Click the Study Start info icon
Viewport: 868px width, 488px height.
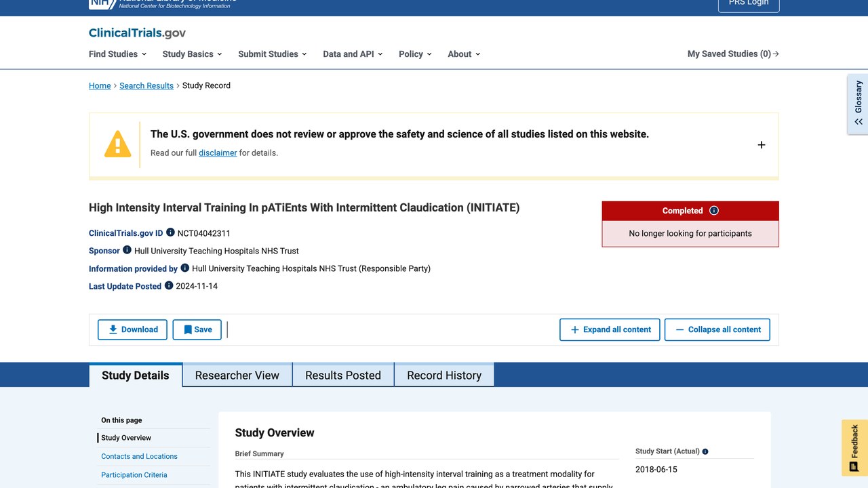pyautogui.click(x=705, y=451)
